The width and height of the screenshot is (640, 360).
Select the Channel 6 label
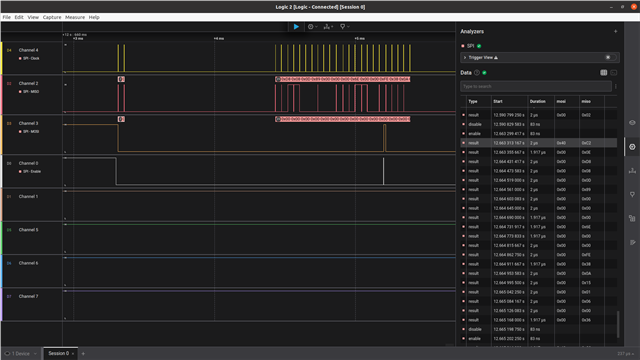coord(28,263)
